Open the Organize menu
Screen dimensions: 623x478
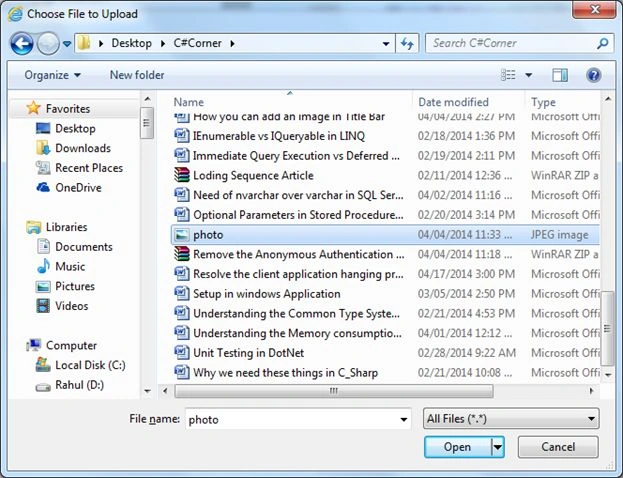(x=52, y=75)
